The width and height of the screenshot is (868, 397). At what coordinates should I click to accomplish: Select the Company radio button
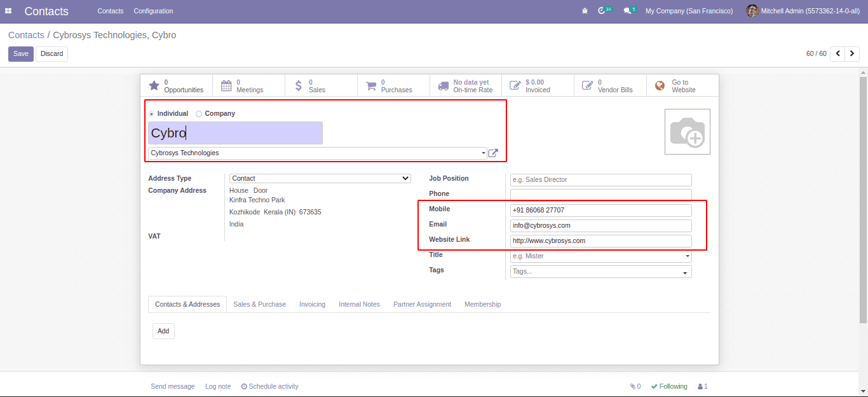click(199, 114)
